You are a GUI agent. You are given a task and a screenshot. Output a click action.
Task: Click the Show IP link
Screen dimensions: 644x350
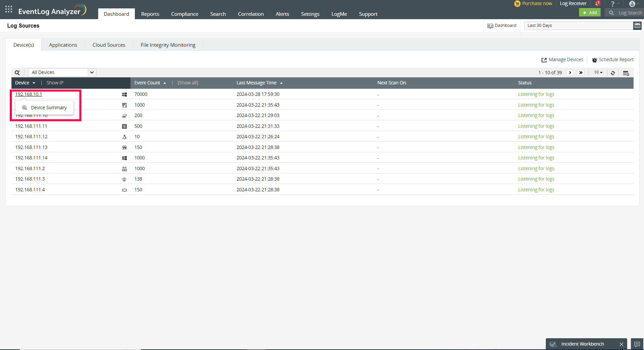tap(55, 83)
